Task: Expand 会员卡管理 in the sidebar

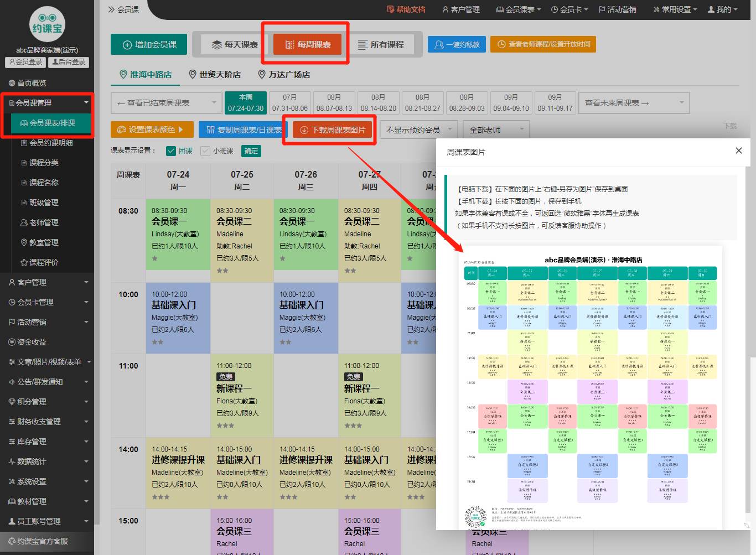Action: (x=47, y=302)
